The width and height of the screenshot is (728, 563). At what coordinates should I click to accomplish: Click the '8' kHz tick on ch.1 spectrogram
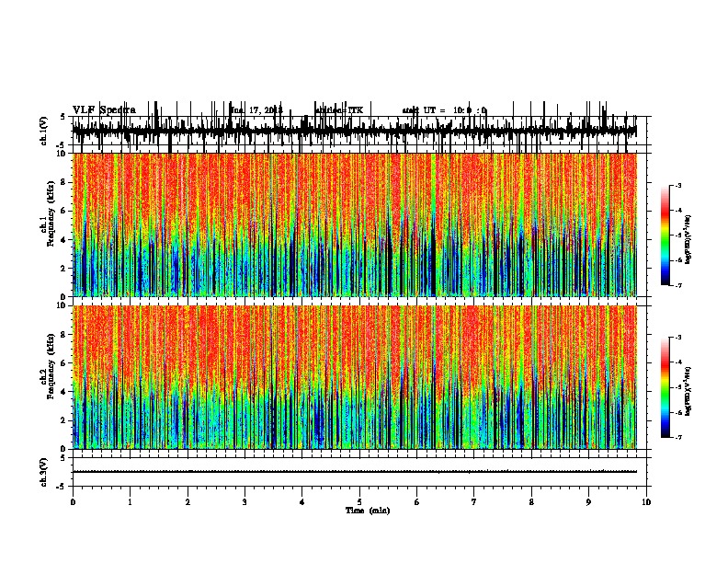(x=64, y=182)
